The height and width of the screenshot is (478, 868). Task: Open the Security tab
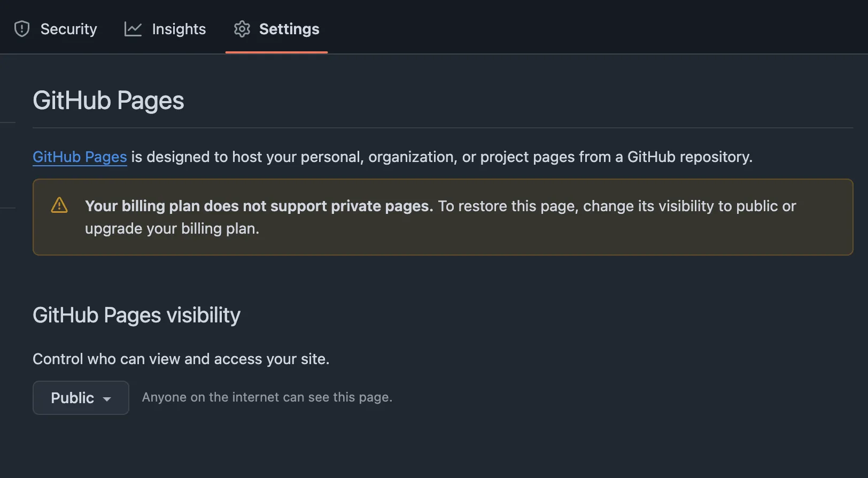pyautogui.click(x=56, y=29)
